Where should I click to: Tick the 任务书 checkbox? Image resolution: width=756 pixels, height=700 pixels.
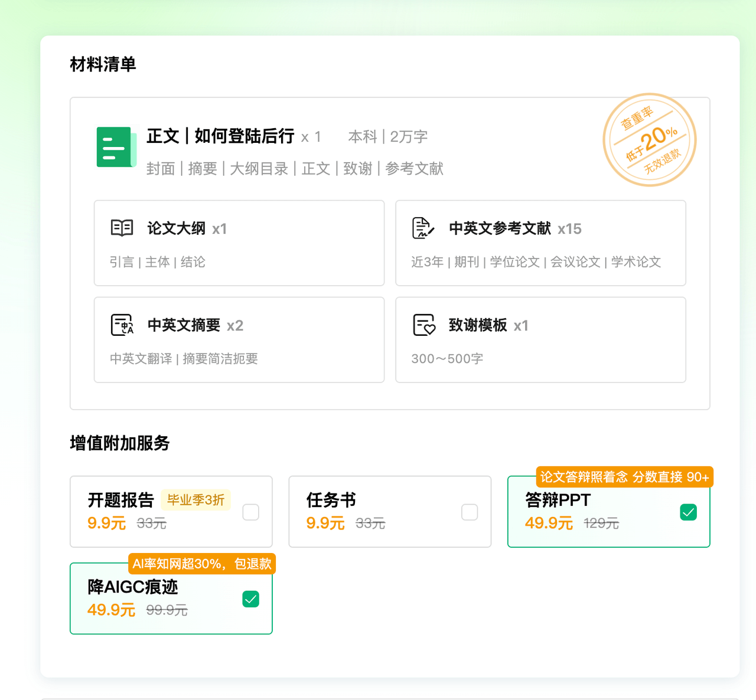(470, 512)
